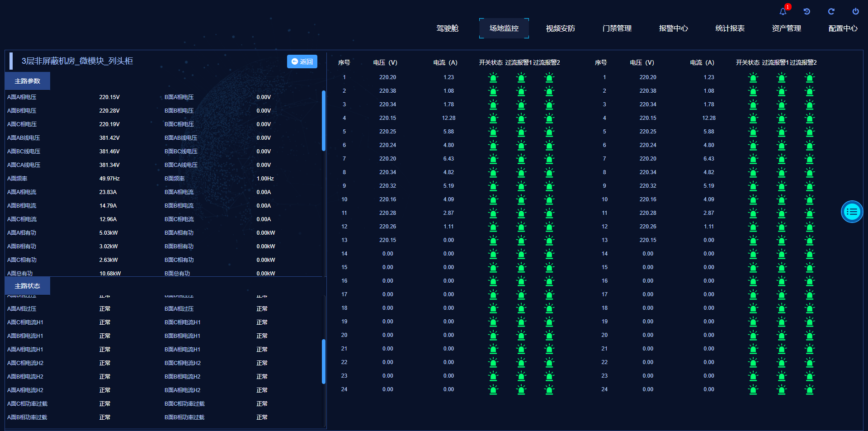Open notifications via the bell icon

tap(783, 11)
